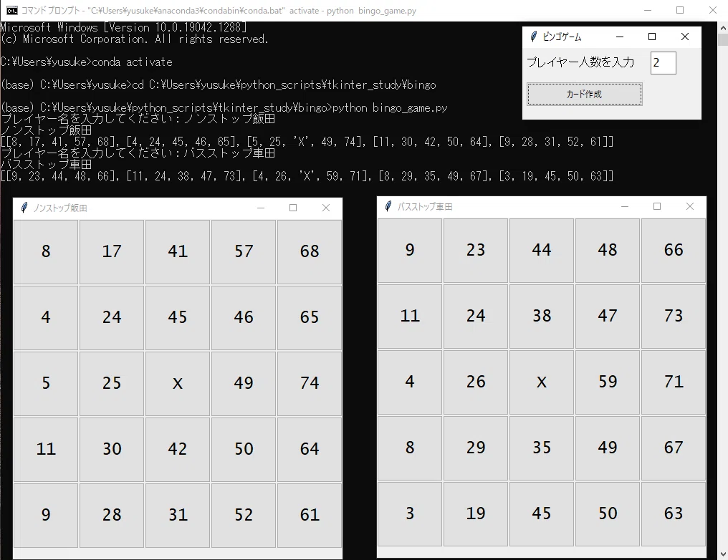
Task: Select 38 on バスストップ車田 card
Action: point(542,316)
